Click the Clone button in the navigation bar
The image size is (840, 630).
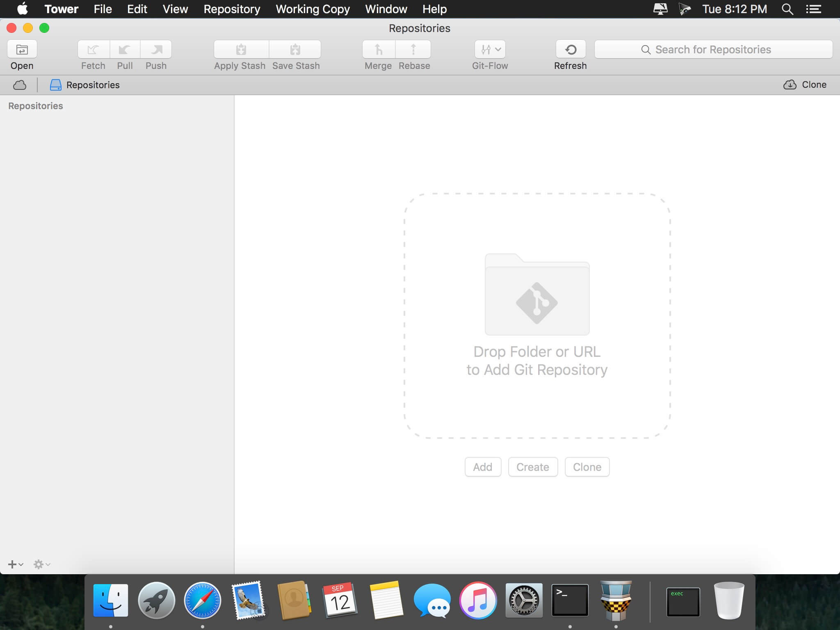tap(805, 84)
